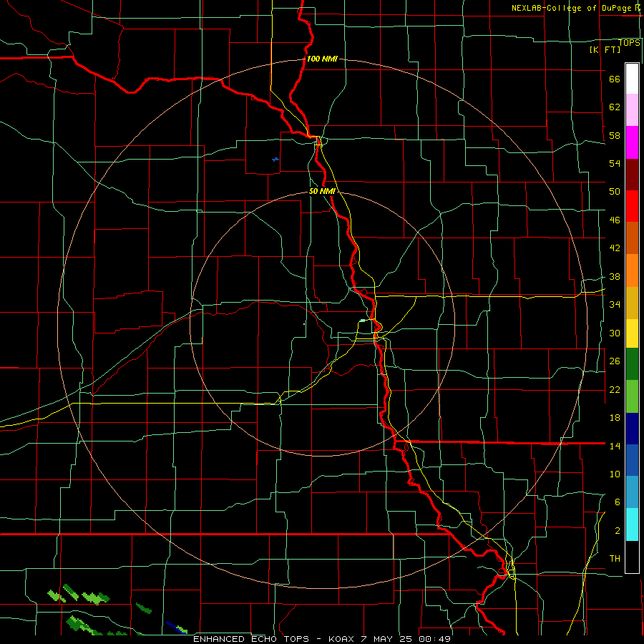Image resolution: width=644 pixels, height=644 pixels.
Task: Click the '14' scale label
Action: (x=615, y=446)
